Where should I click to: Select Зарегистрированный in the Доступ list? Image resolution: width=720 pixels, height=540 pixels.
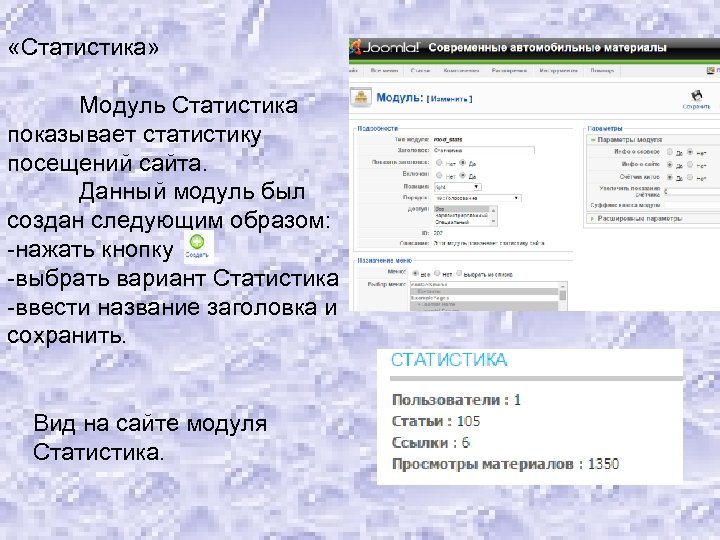(462, 215)
